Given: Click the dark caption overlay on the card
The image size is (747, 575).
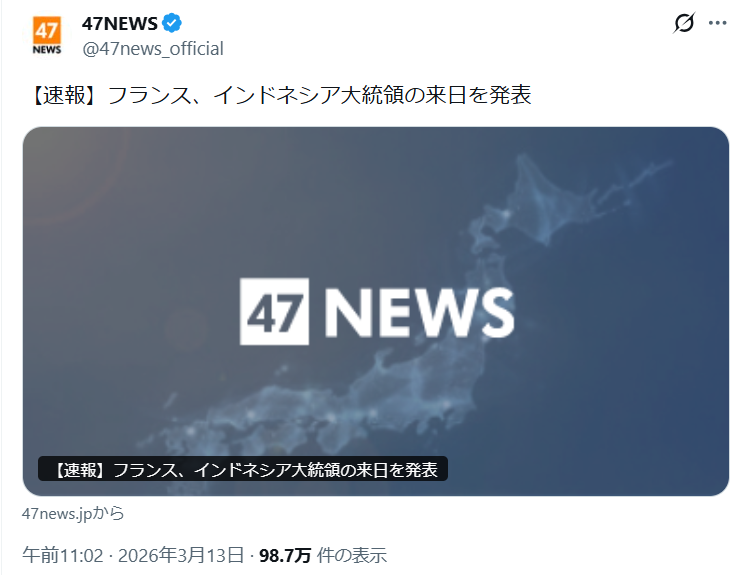Looking at the screenshot, I should [x=243, y=469].
